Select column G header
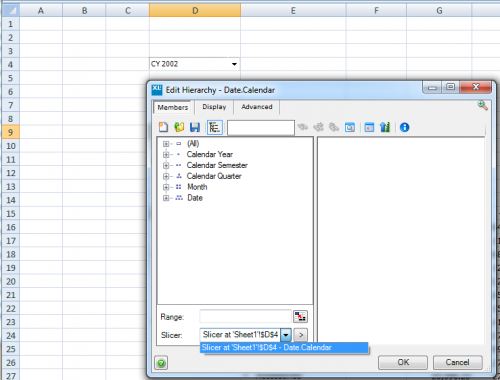This screenshot has width=500, height=380. tap(439, 11)
